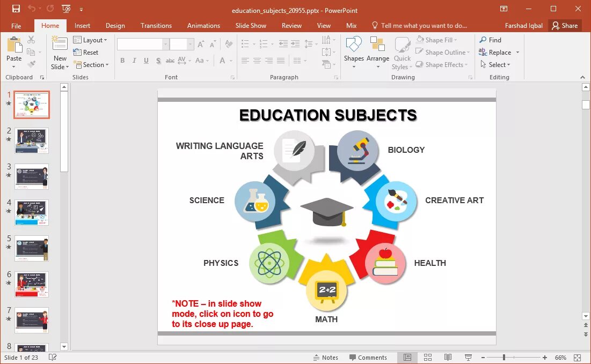
Task: Toggle Strikethrough formatting
Action: click(170, 61)
